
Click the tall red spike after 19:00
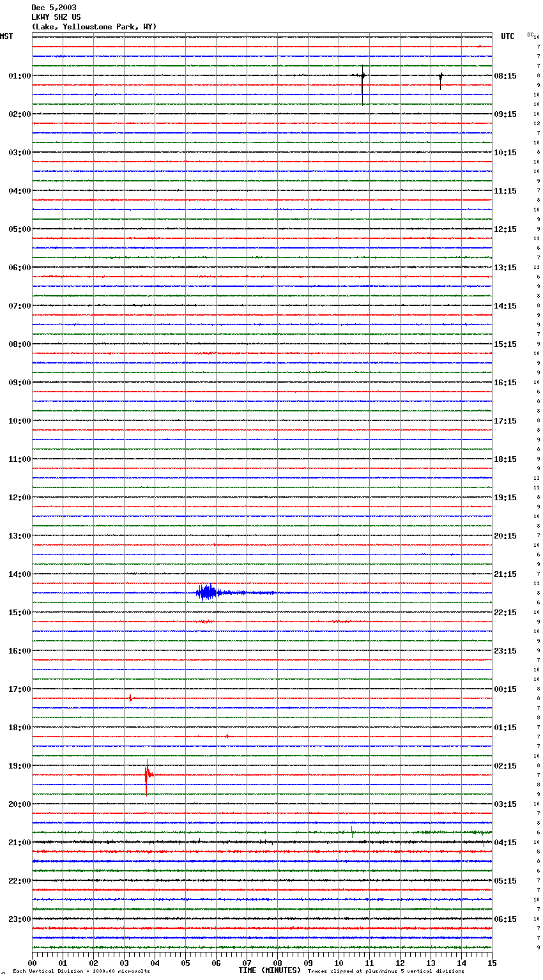(x=147, y=775)
